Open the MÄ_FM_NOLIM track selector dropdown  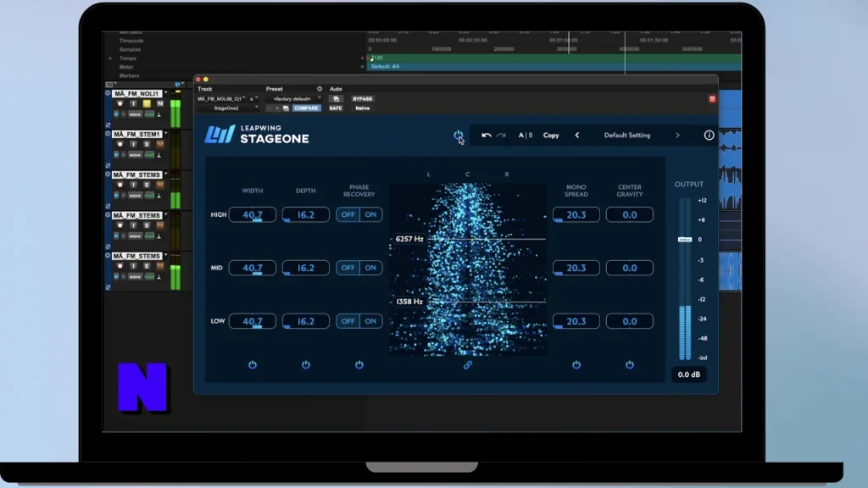221,99
